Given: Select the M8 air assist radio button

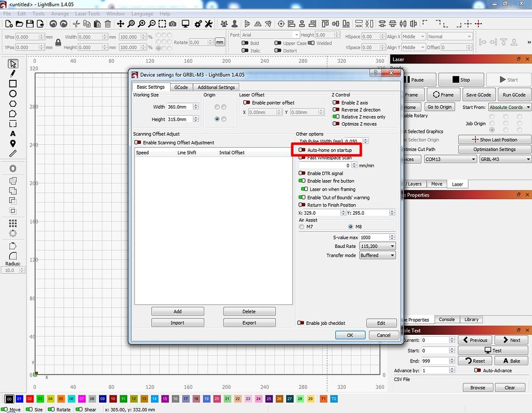Looking at the screenshot, I should pyautogui.click(x=351, y=226).
